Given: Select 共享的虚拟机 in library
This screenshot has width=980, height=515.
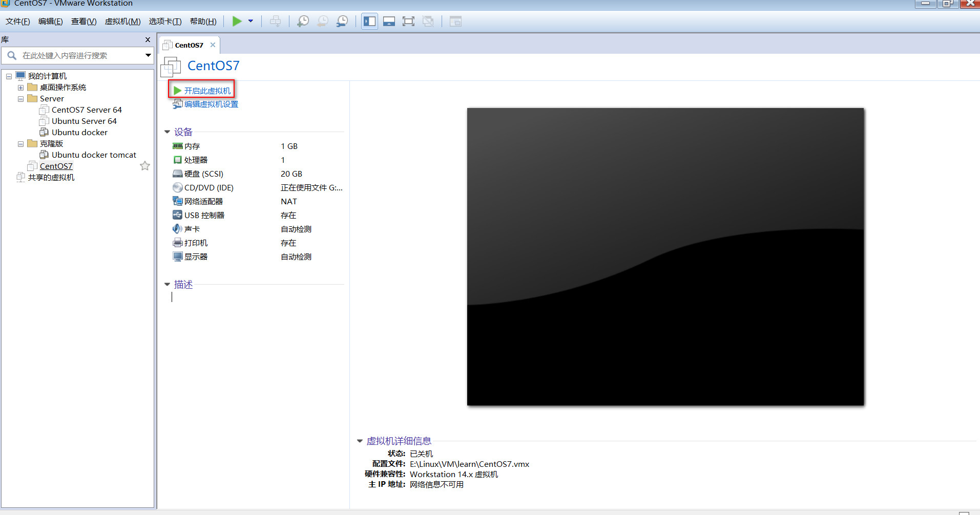Looking at the screenshot, I should [51, 177].
